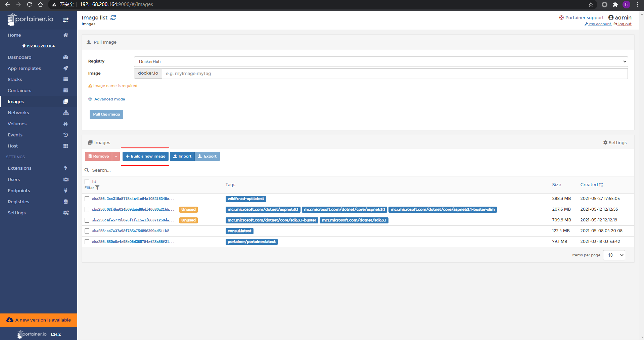This screenshot has width=644, height=340.
Task: Click the Host grid icon
Action: point(66,146)
